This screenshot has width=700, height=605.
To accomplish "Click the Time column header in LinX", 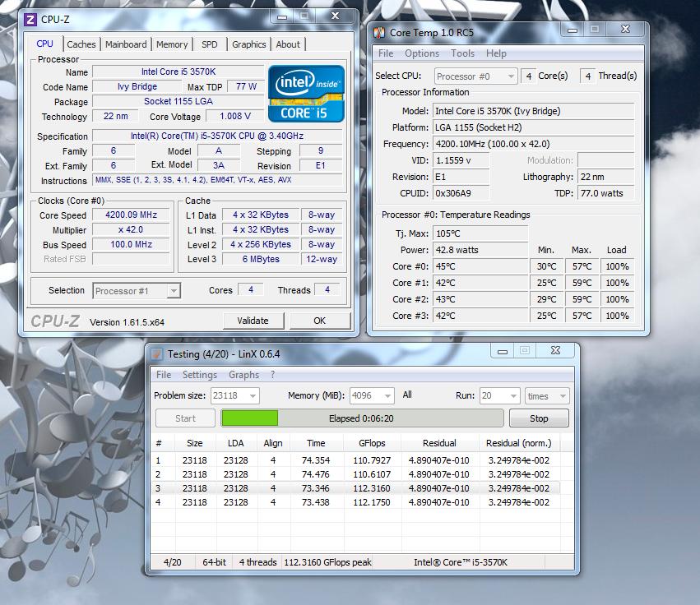I will tap(316, 443).
